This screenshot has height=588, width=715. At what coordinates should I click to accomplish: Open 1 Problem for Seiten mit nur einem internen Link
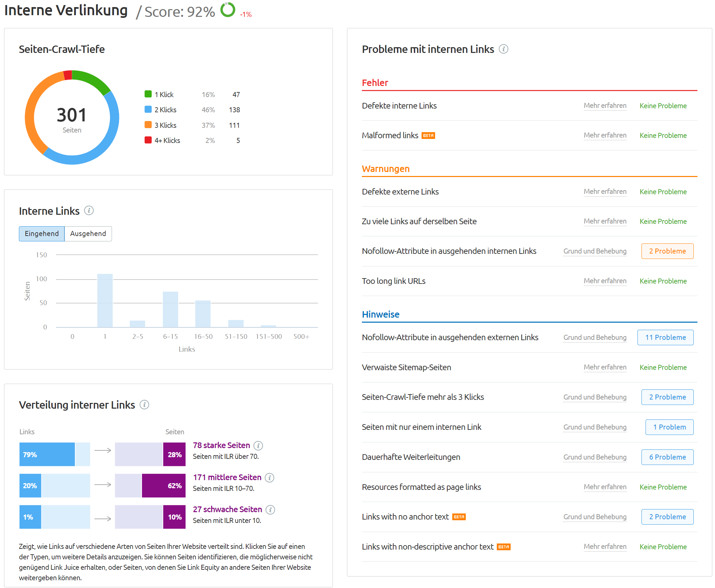coord(669,427)
